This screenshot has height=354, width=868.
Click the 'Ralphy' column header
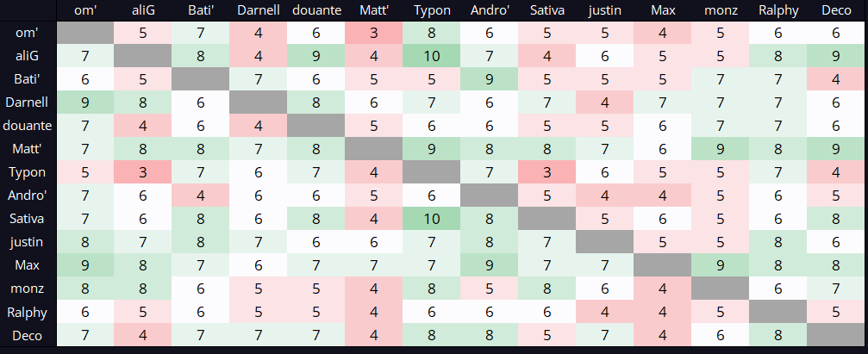click(777, 10)
